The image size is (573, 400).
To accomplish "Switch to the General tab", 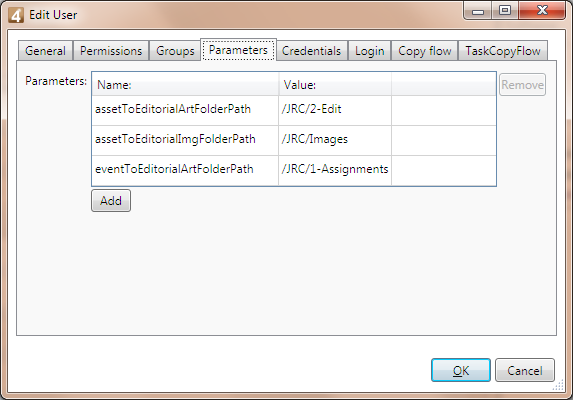I will (45, 51).
